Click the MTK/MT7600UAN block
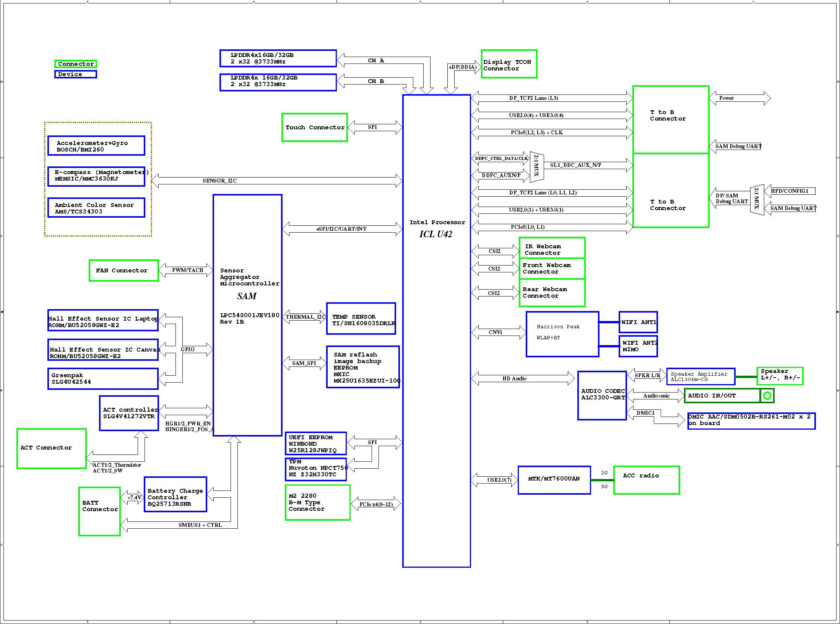The width and height of the screenshot is (840, 624). coord(554,480)
